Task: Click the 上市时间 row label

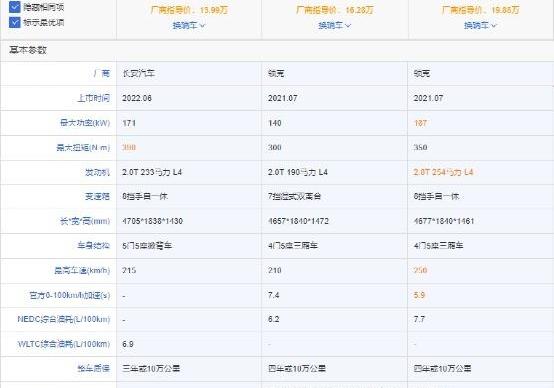Action: [94, 98]
